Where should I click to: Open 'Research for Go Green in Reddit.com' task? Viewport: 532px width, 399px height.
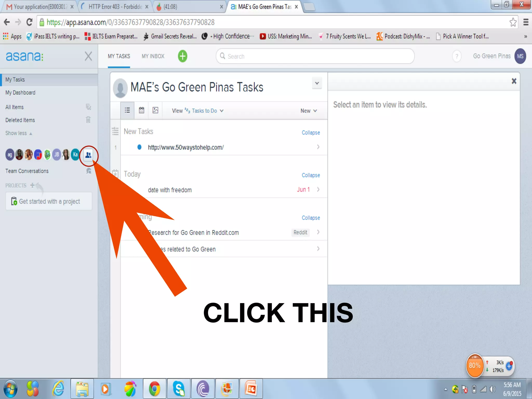click(x=194, y=232)
